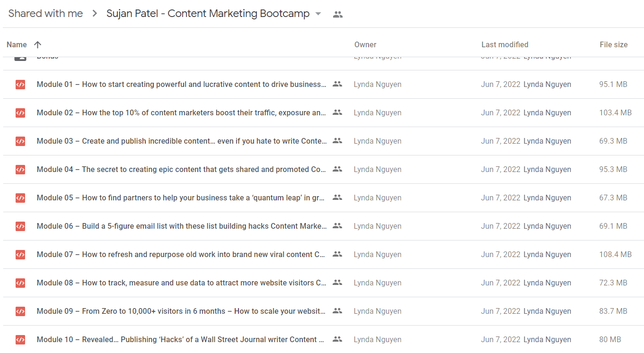Click the Module 04 file type icon
The height and width of the screenshot is (353, 644).
(x=20, y=170)
